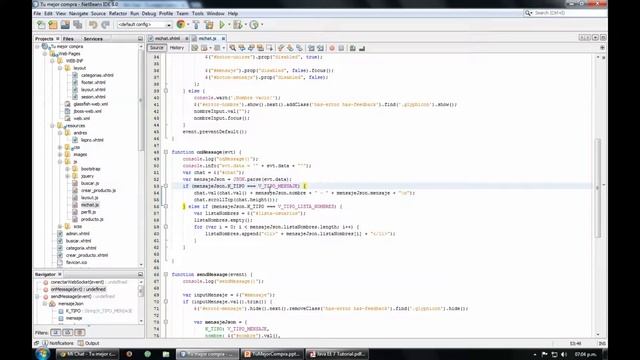Open the Team menu
640x360 pixels.
pyautogui.click(x=182, y=13)
